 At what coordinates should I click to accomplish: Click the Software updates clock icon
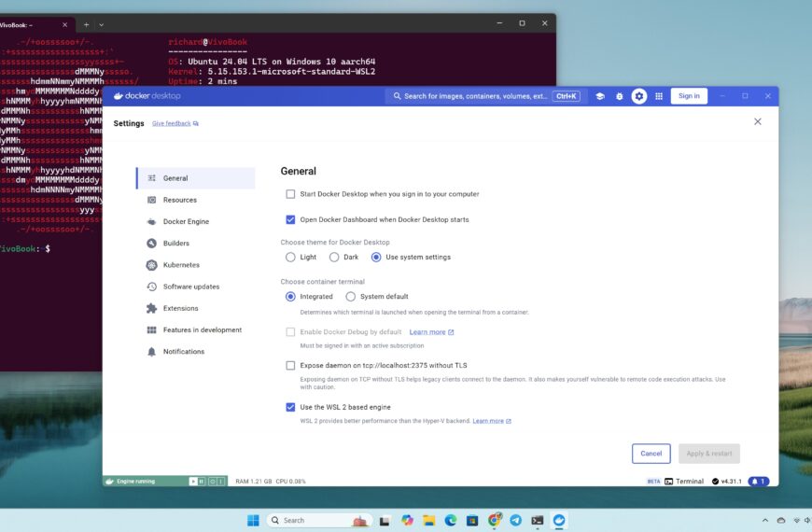pyautogui.click(x=152, y=287)
